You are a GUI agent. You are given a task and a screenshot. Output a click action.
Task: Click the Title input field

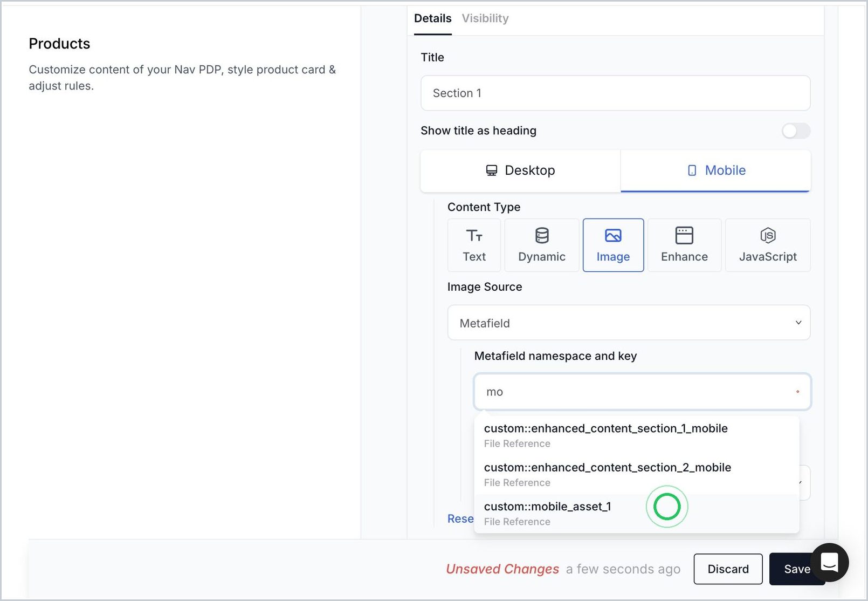click(x=615, y=93)
